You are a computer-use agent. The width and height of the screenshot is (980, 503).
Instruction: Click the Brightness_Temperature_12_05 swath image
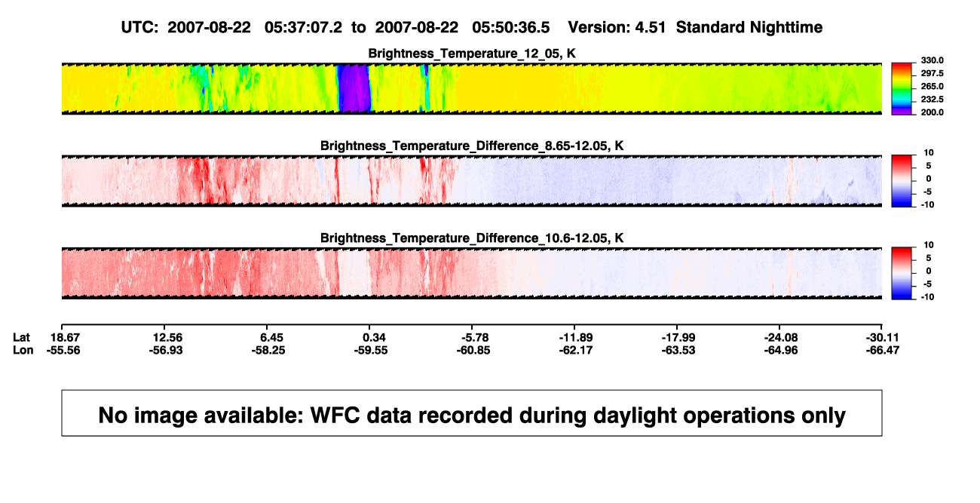(472, 88)
